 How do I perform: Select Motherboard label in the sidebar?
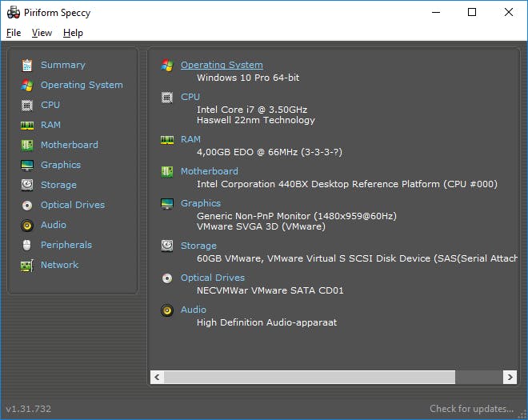(70, 145)
